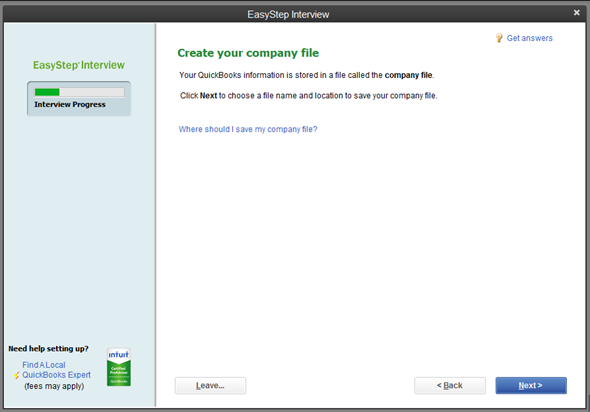
Task: Open the Get answers help link
Action: pyautogui.click(x=529, y=38)
